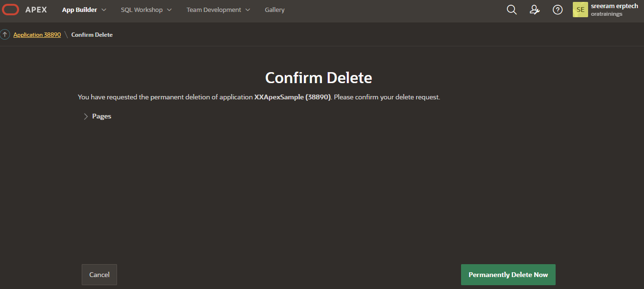
Task: Follow the Application 38890 breadcrumb link
Action: coord(37,35)
